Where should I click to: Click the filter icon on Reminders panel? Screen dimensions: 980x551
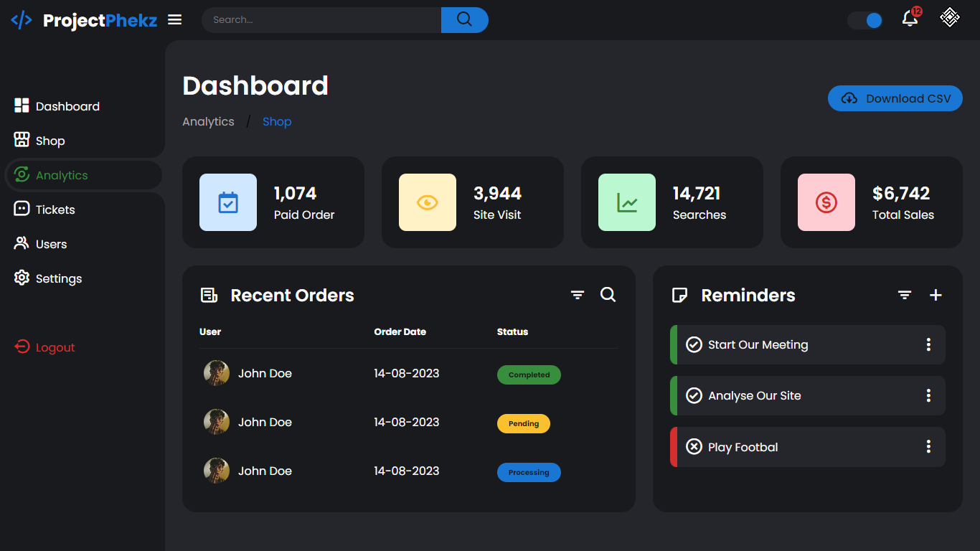[905, 295]
